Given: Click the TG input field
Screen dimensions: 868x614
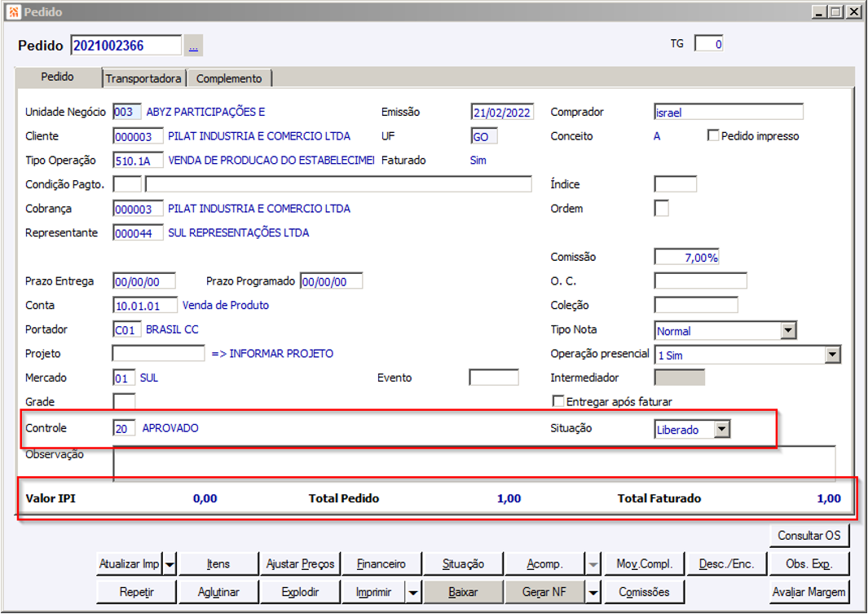Looking at the screenshot, I should tap(708, 44).
